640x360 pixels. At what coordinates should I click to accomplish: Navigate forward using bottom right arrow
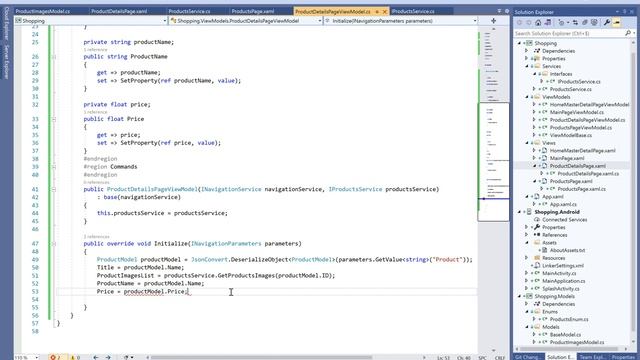pyautogui.click(x=108, y=357)
